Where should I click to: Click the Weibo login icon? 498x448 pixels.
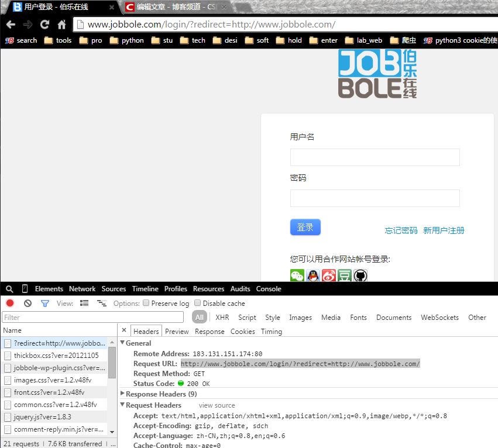[329, 275]
